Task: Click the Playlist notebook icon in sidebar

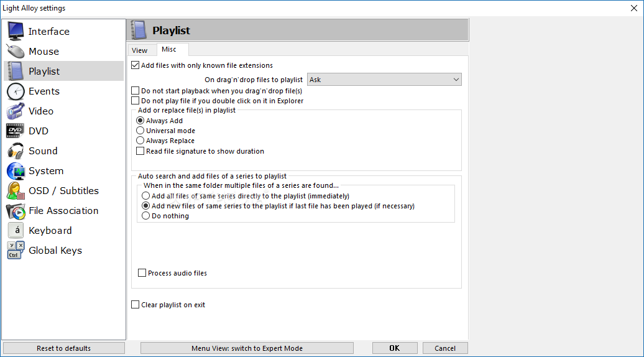Action: coord(16,71)
